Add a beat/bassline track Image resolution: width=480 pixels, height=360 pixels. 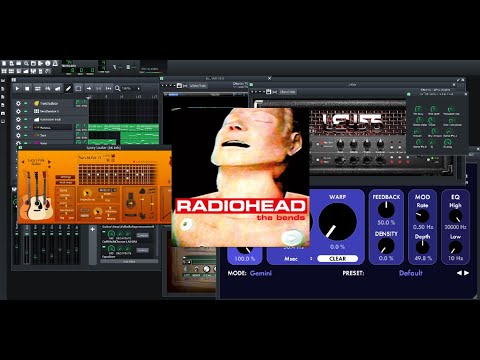[x=38, y=88]
